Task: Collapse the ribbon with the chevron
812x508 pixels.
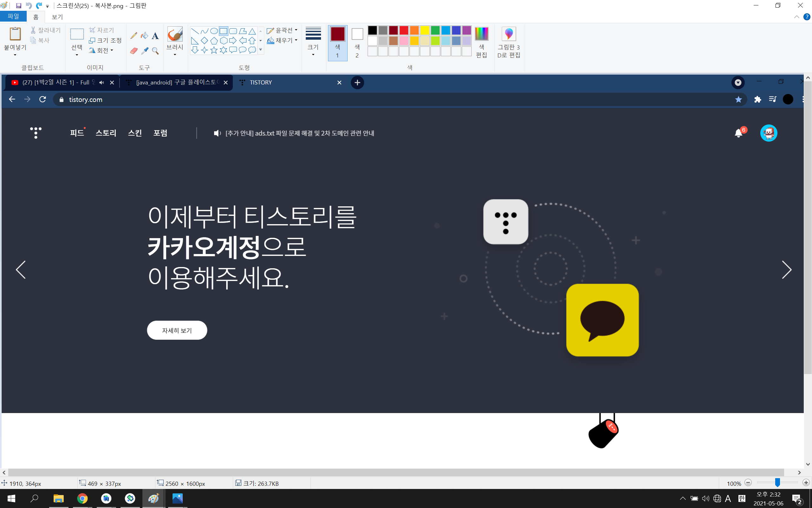Action: [796, 17]
